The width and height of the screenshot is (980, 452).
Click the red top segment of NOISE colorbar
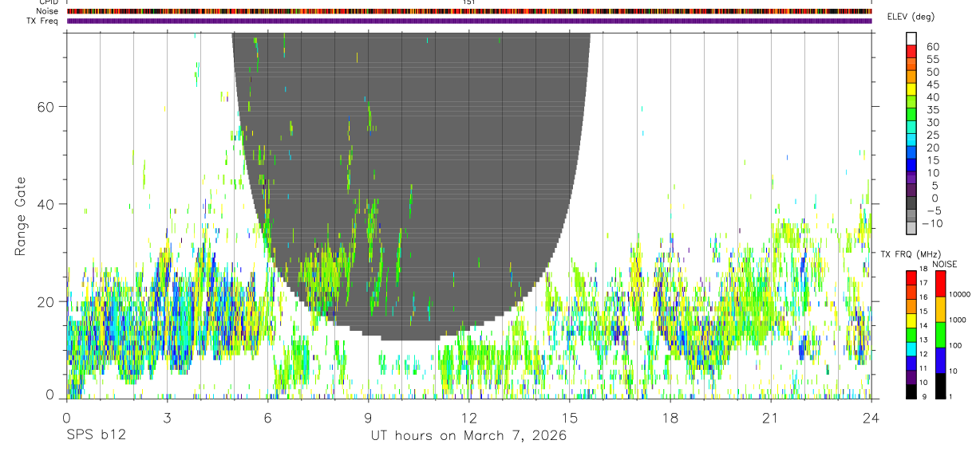pos(939,283)
